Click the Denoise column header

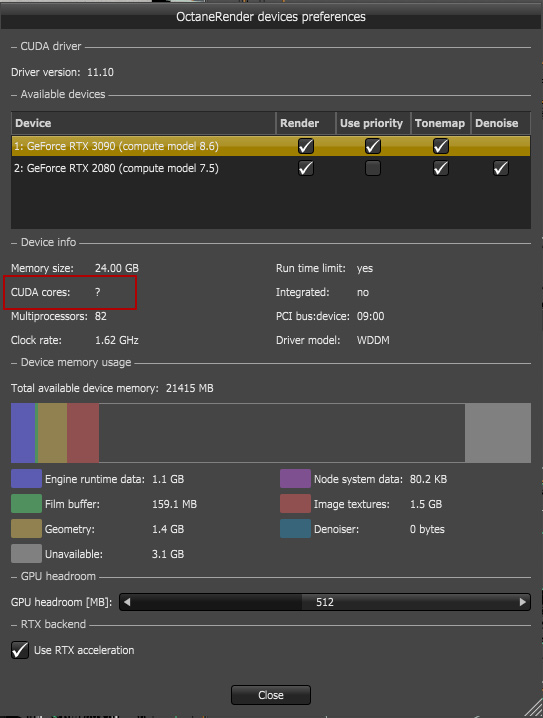pyautogui.click(x=501, y=123)
